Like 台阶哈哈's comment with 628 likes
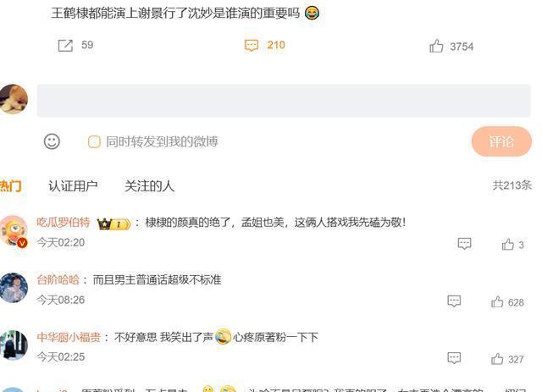The height and width of the screenshot is (392, 542). pyautogui.click(x=497, y=301)
